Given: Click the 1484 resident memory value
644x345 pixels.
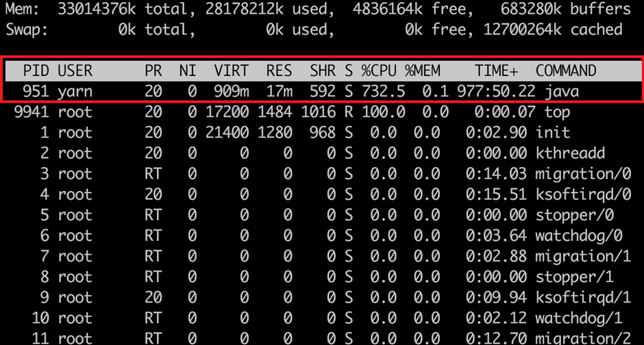Looking at the screenshot, I should (275, 112).
